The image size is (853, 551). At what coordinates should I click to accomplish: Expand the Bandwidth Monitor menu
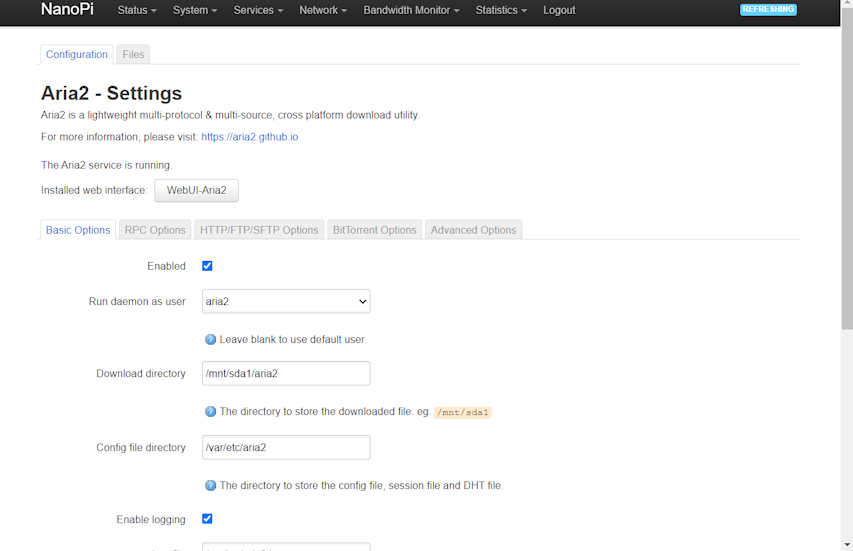point(411,10)
